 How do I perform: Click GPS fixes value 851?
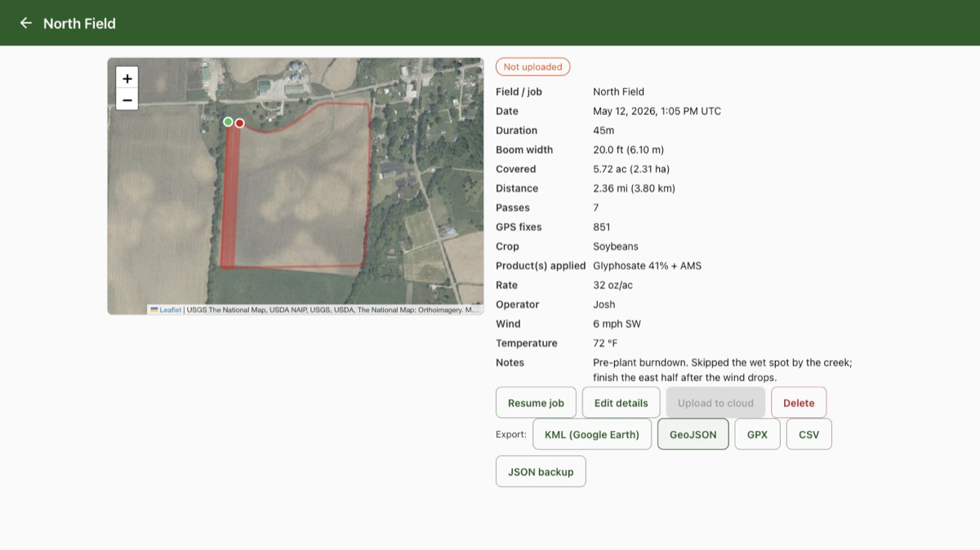click(602, 227)
